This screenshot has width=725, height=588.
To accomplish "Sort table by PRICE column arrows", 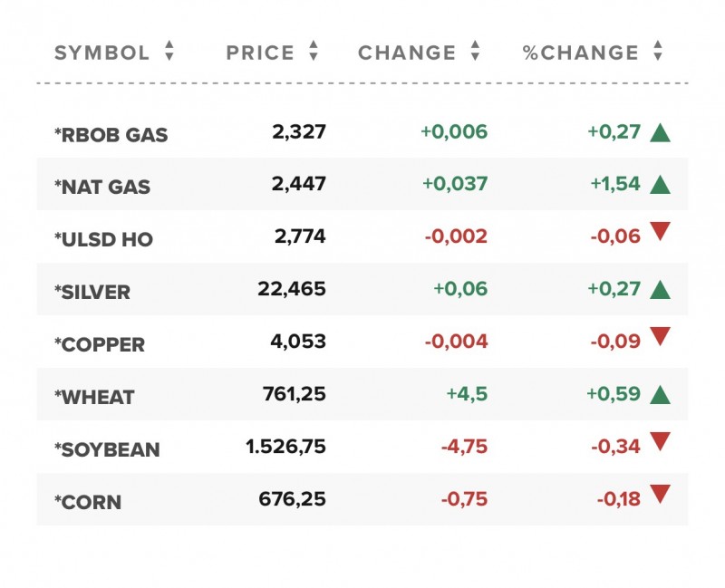I will coord(314,52).
